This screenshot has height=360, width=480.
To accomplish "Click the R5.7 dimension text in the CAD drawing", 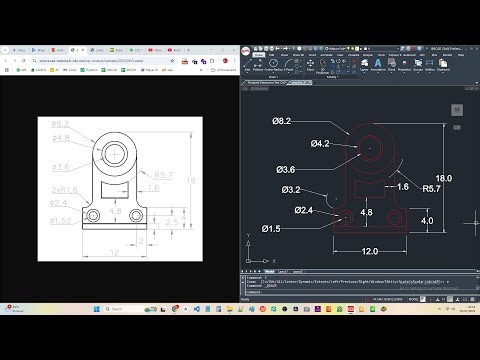I will click(x=432, y=189).
